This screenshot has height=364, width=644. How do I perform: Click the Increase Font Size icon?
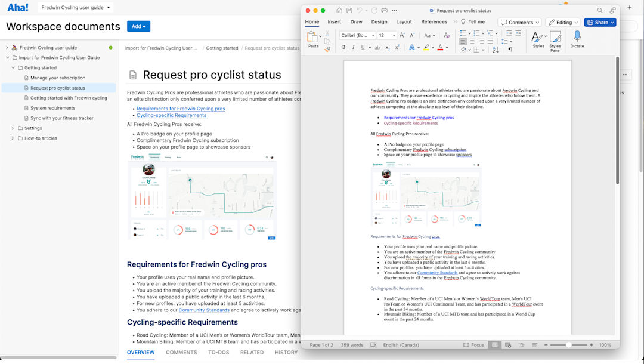402,35
